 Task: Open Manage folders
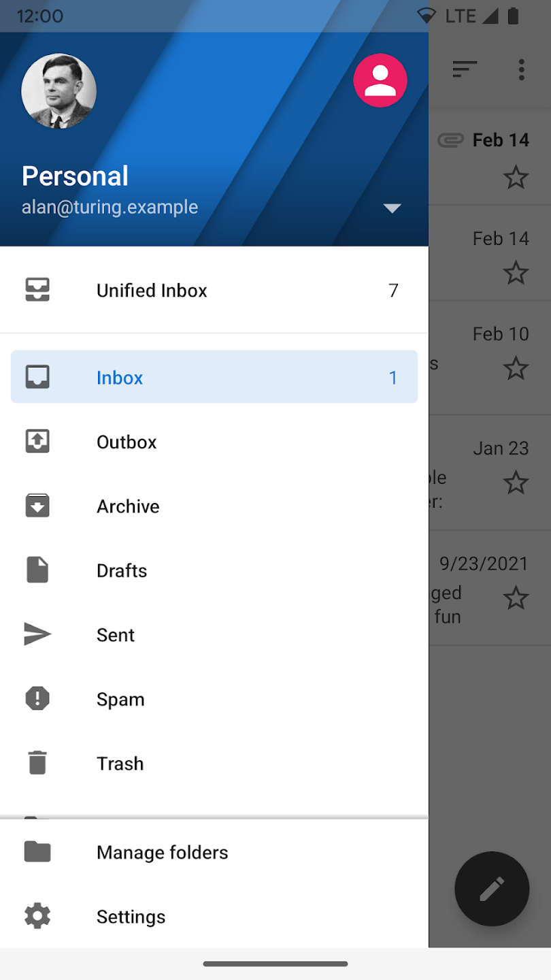(162, 852)
